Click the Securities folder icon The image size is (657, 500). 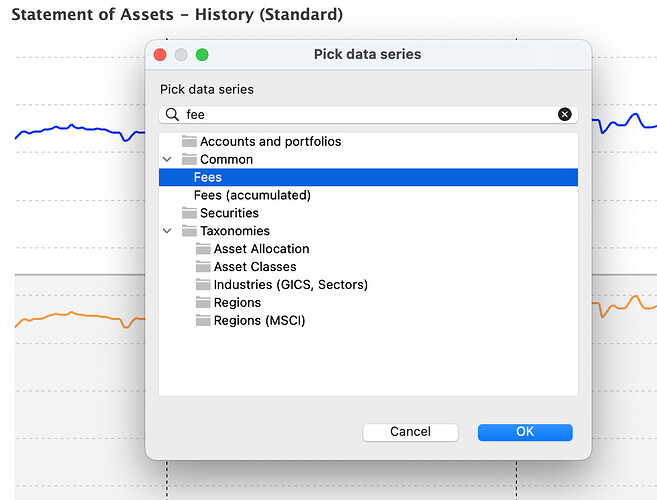(x=189, y=213)
